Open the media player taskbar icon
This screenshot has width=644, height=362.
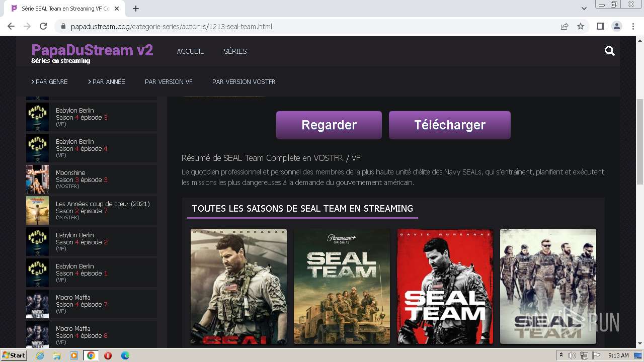pos(74,355)
